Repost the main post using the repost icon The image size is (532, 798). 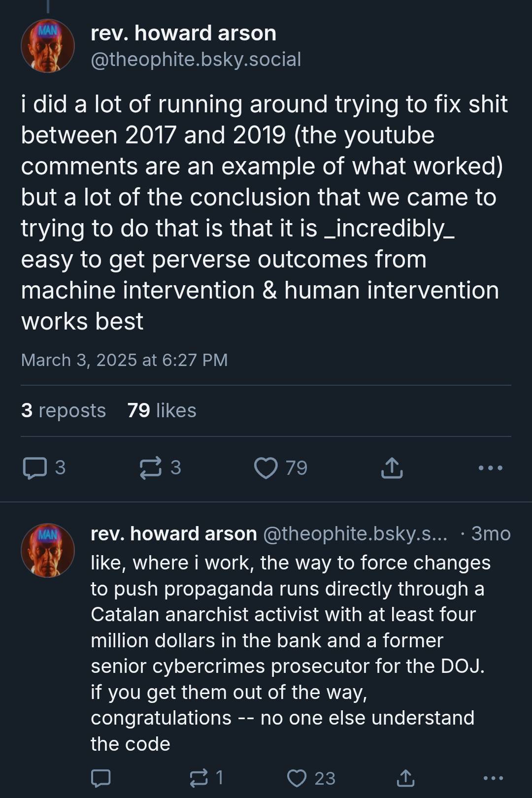pos(150,468)
